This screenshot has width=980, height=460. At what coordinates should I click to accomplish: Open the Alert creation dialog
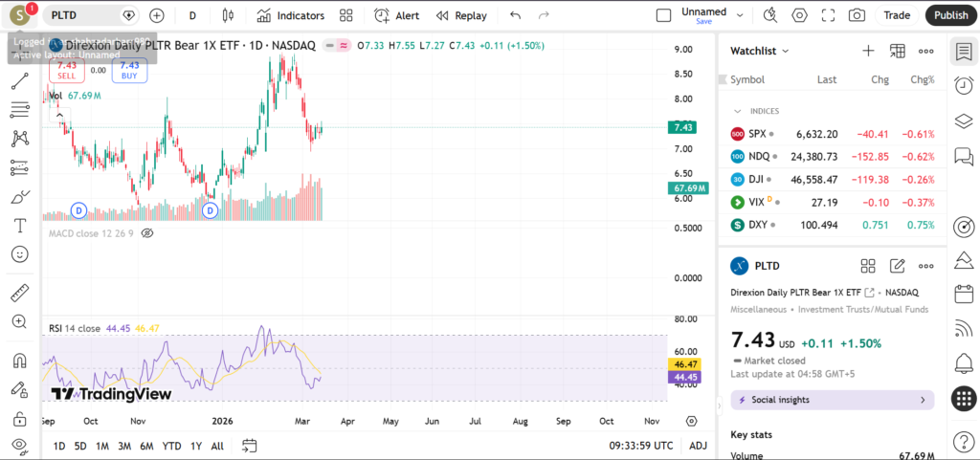click(396, 15)
